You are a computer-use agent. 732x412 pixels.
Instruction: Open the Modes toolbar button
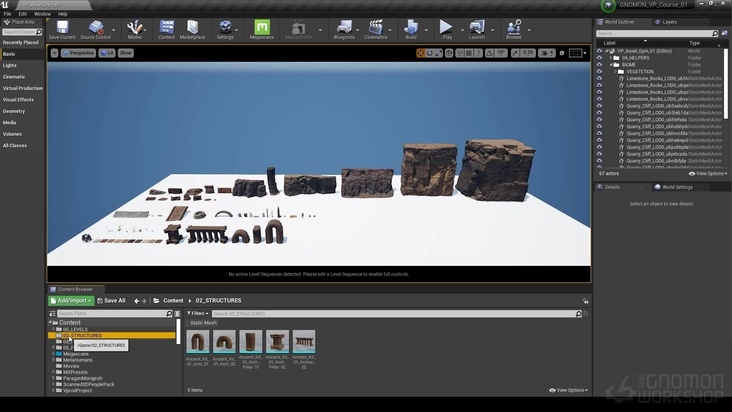click(x=134, y=29)
